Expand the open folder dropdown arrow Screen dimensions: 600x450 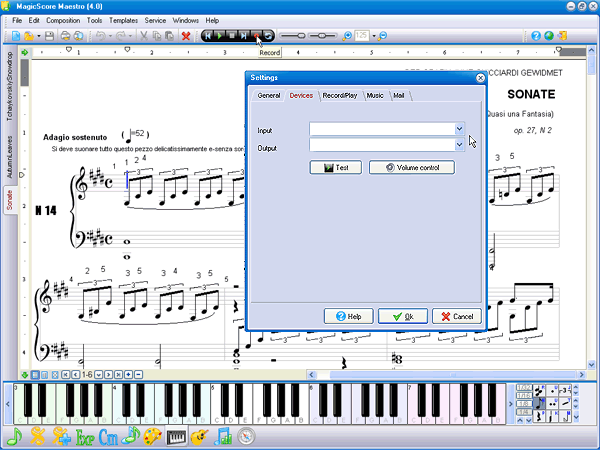coord(39,36)
